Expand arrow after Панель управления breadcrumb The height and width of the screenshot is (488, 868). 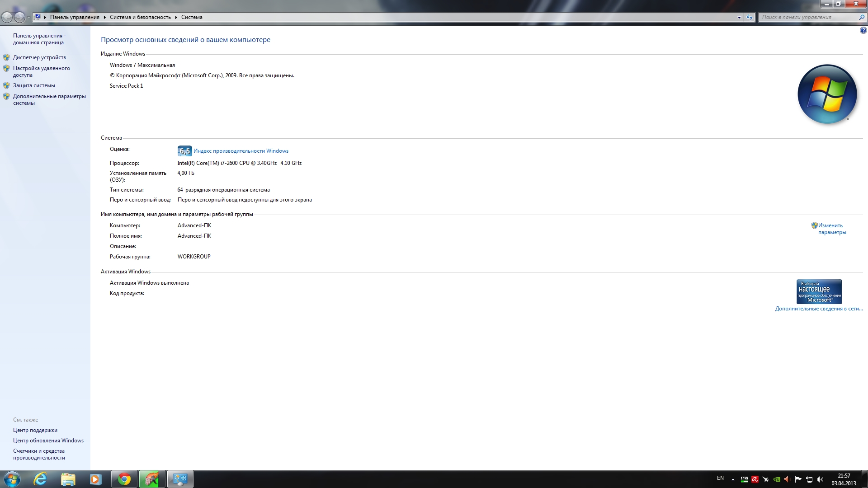[104, 17]
